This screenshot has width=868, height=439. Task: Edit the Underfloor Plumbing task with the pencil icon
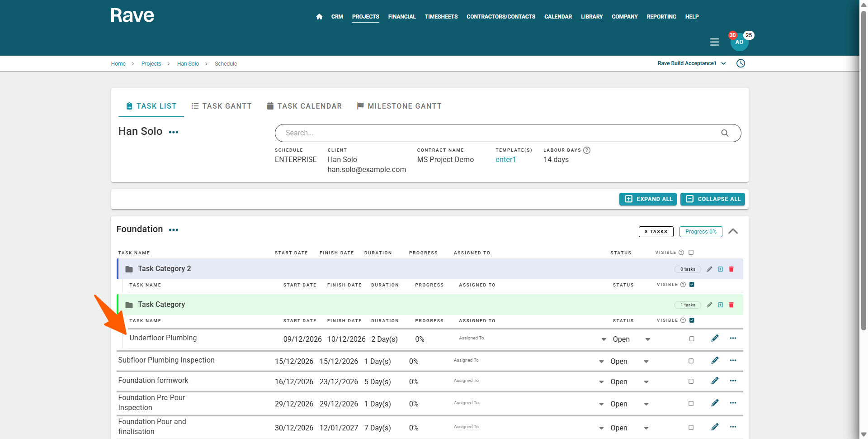(715, 339)
